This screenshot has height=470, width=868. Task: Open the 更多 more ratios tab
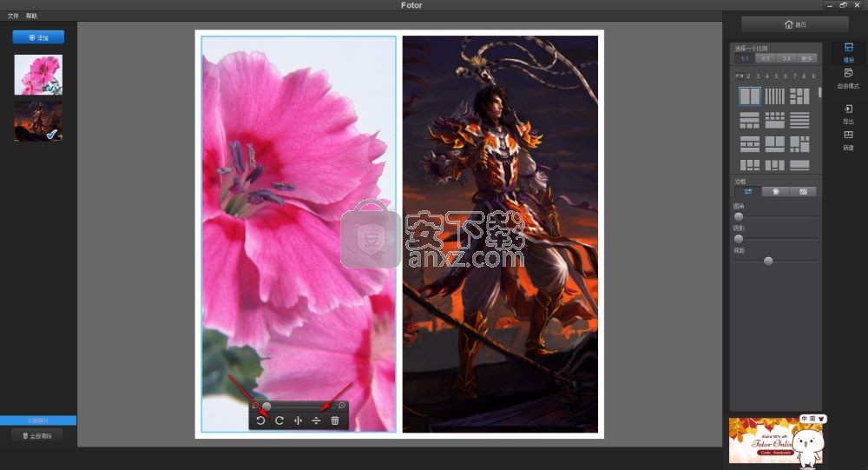[x=806, y=59]
